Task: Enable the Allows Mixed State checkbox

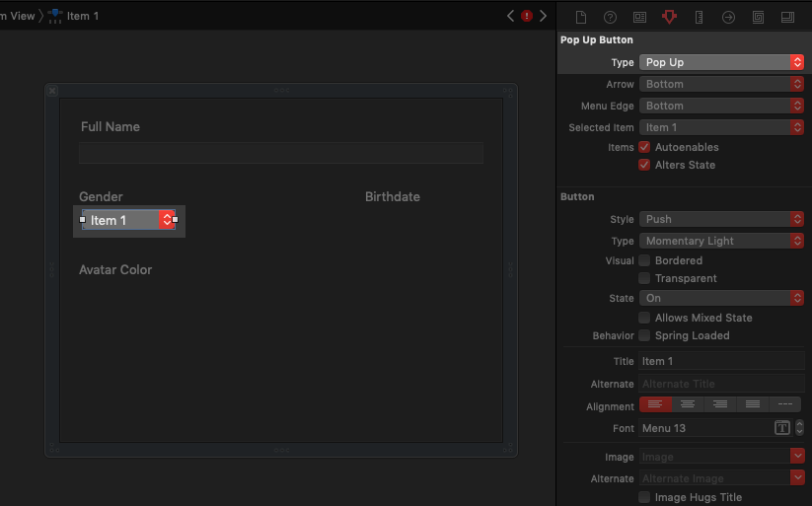Action: pyautogui.click(x=645, y=318)
